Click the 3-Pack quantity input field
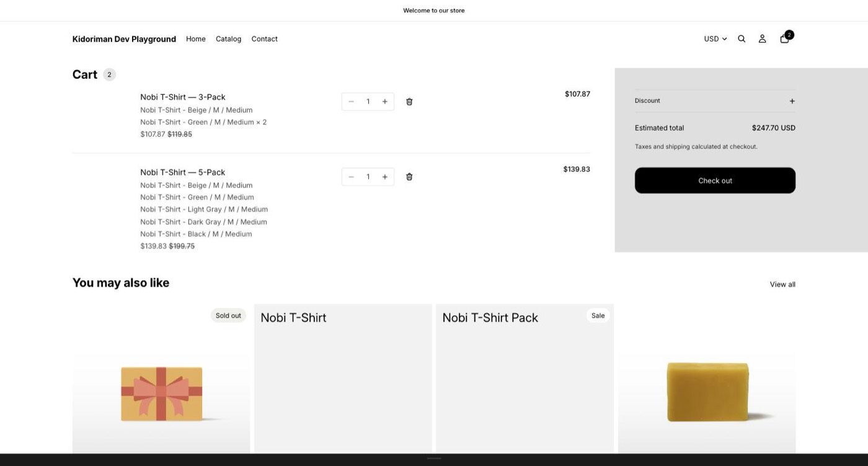This screenshot has width=868, height=466. click(x=368, y=102)
